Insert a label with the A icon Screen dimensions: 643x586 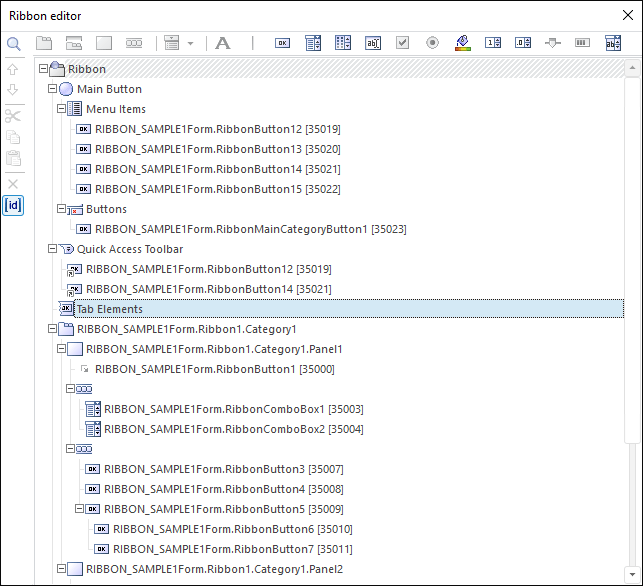(x=223, y=43)
